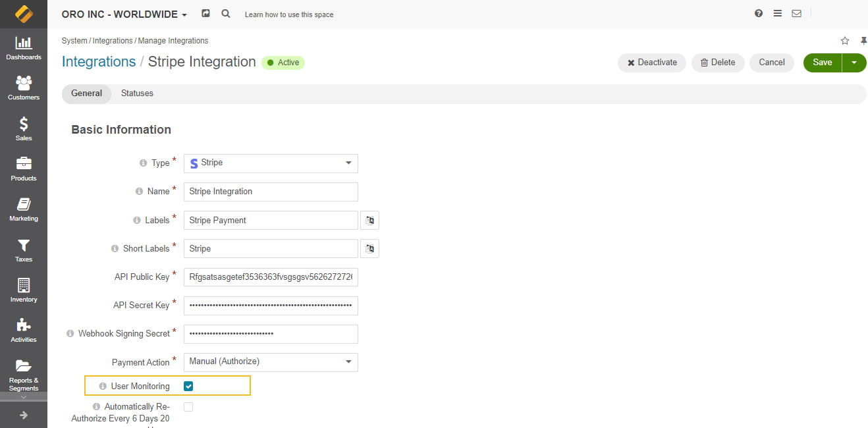Screen dimensions: 868x428
Task: Click the API Secret Key field
Action: pos(271,306)
